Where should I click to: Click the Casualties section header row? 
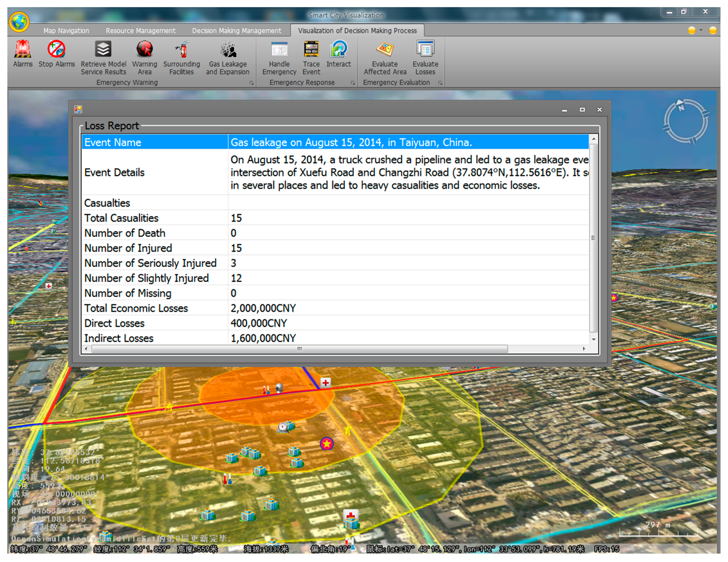point(335,203)
